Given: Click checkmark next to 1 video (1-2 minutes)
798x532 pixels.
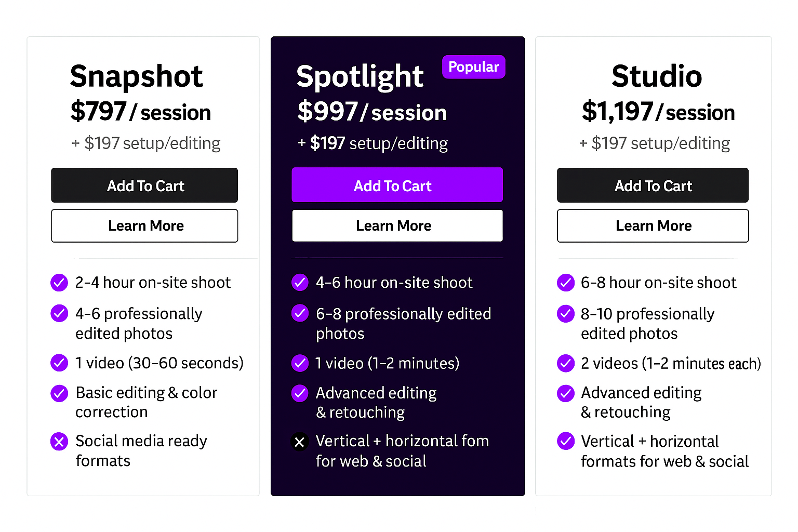Looking at the screenshot, I should (300, 363).
